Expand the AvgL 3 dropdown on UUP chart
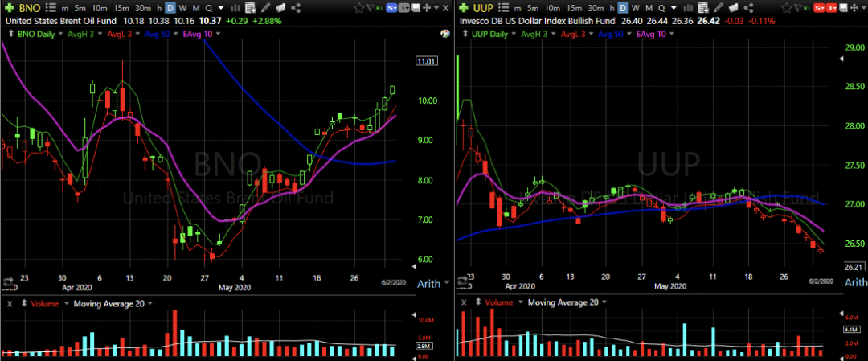Screen dimensions: 868x361 pos(592,34)
